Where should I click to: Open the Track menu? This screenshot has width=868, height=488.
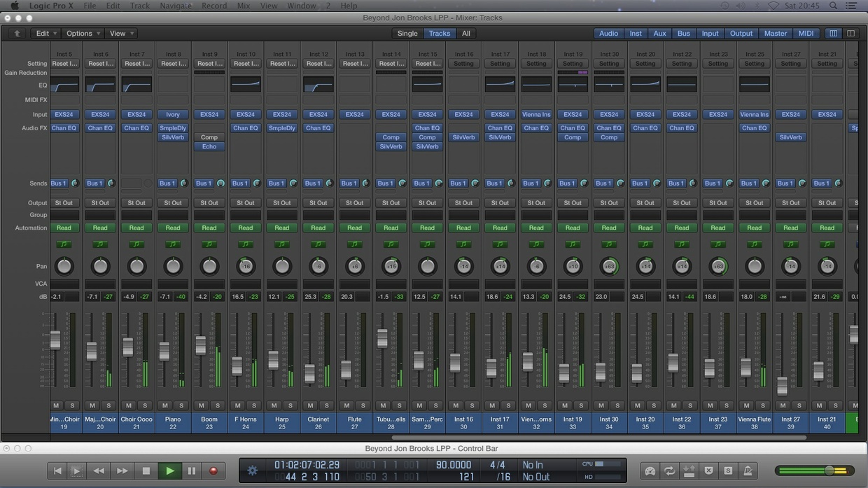click(139, 6)
